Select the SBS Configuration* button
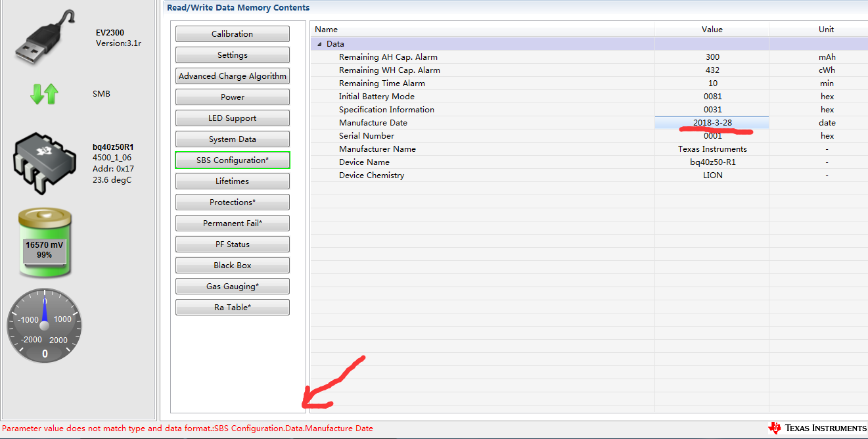Screen dimensions: 868x439 (232, 160)
